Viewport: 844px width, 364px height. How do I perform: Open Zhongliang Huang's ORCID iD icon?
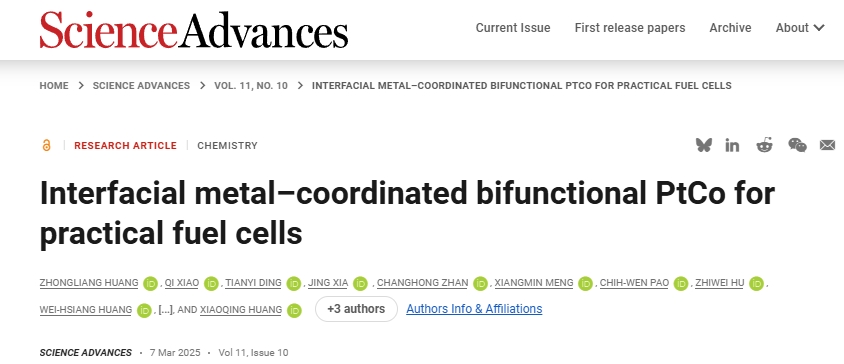[150, 283]
